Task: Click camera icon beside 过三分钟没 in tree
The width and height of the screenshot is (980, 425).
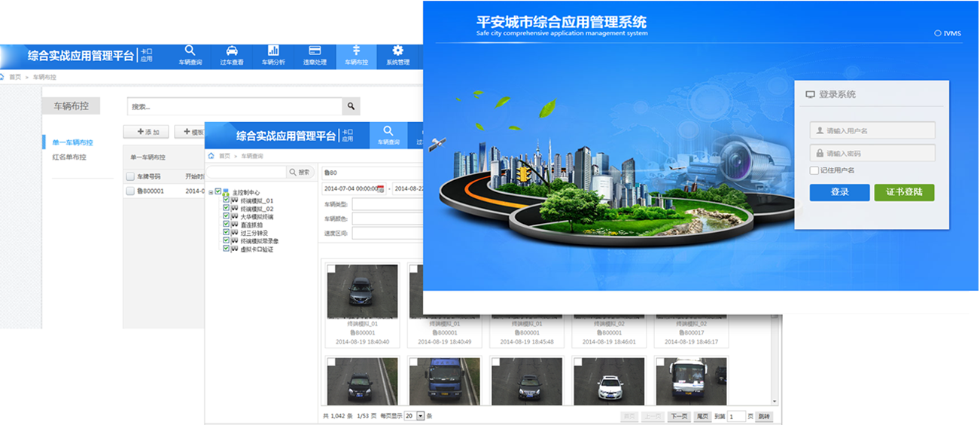Action: coord(235,233)
